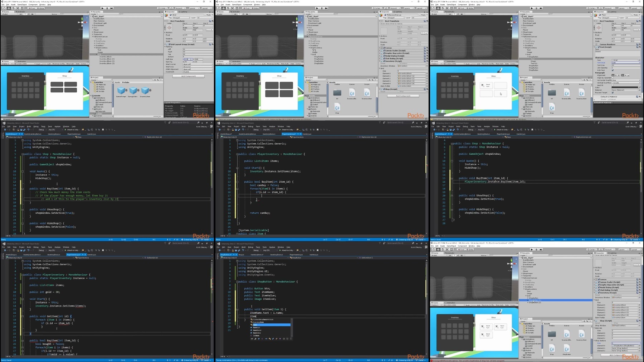This screenshot has width=644, height=362.
Task: Open cloud Services icon in Unity window inspecting Grid
Action: (x=171, y=8)
